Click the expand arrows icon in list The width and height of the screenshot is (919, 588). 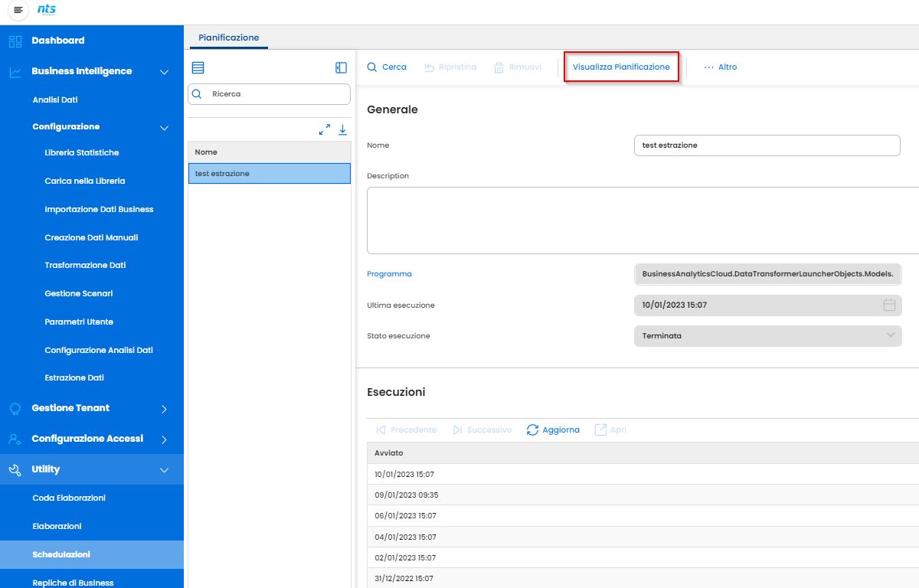325,129
